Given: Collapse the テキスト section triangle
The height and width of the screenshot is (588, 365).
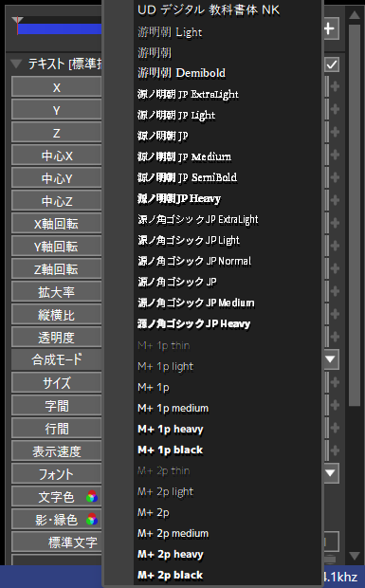Looking at the screenshot, I should click(x=16, y=64).
